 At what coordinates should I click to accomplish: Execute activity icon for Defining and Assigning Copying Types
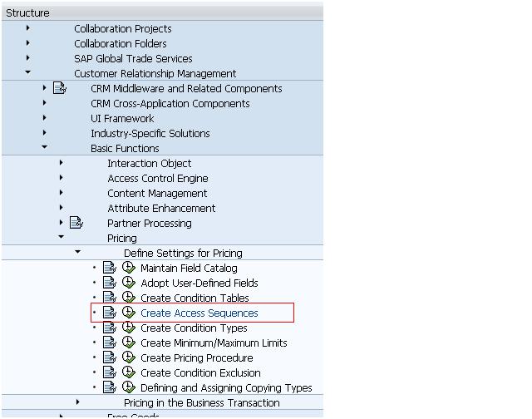129,387
